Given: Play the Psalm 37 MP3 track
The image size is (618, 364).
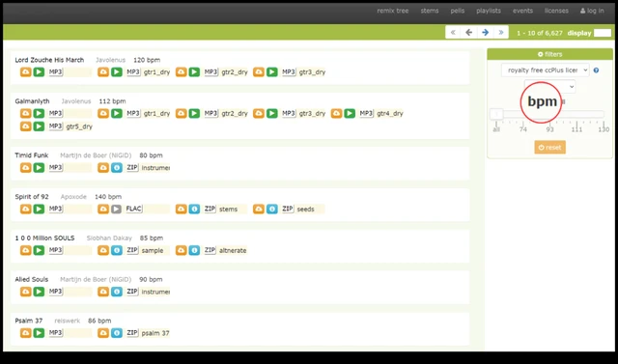Looking at the screenshot, I should tap(39, 333).
